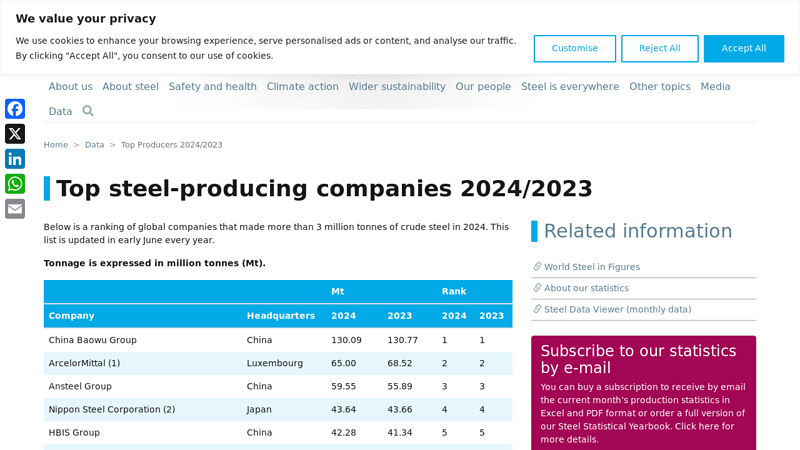Open Steel Data Viewer (monthly data) link

point(617,310)
